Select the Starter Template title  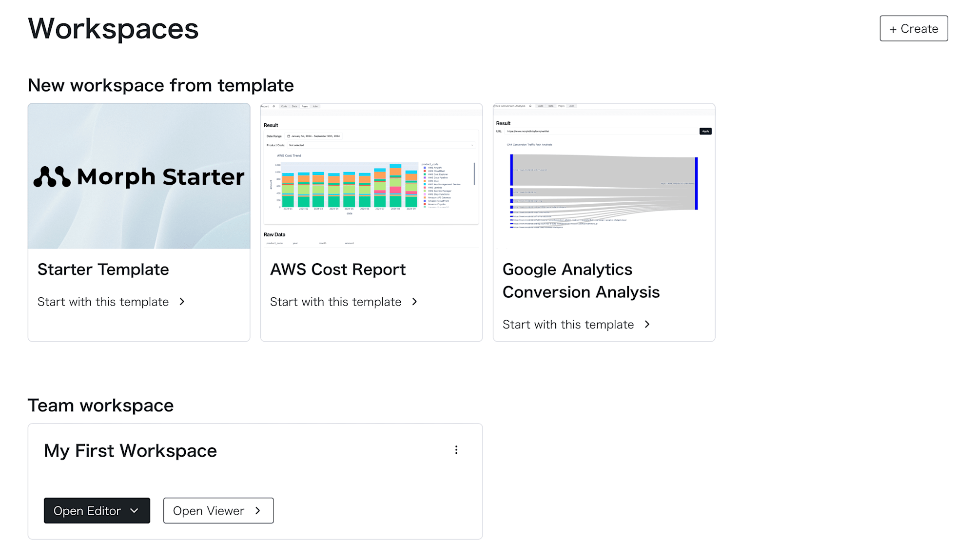(x=103, y=270)
